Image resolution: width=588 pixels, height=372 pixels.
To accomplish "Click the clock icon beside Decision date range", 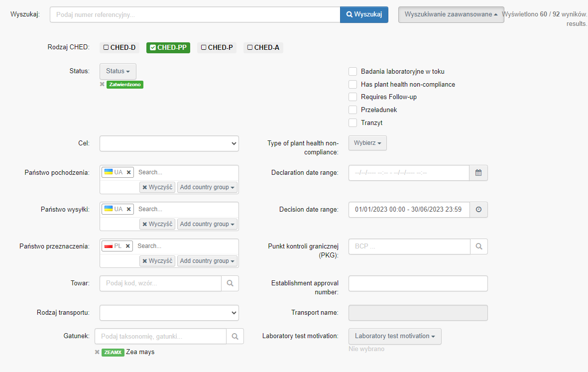I will pyautogui.click(x=478, y=210).
